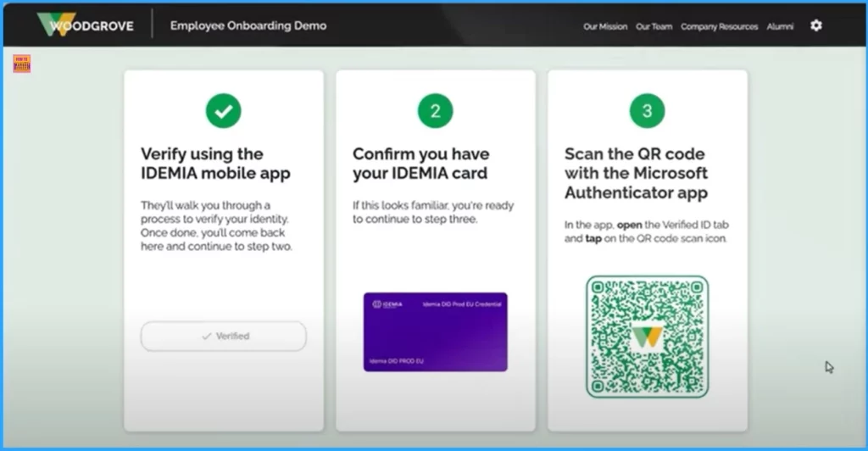
Task: Click the small orange badge icon below logo
Action: click(x=21, y=64)
